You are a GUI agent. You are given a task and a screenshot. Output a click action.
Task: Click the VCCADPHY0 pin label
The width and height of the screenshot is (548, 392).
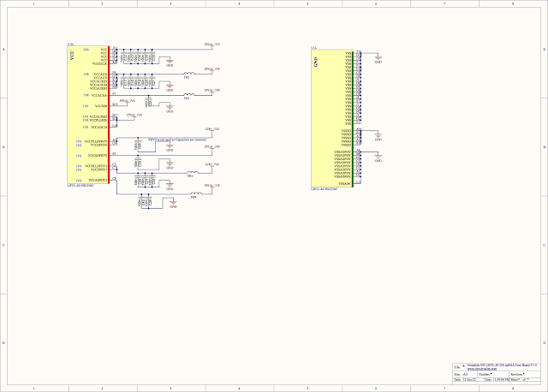(x=98, y=156)
